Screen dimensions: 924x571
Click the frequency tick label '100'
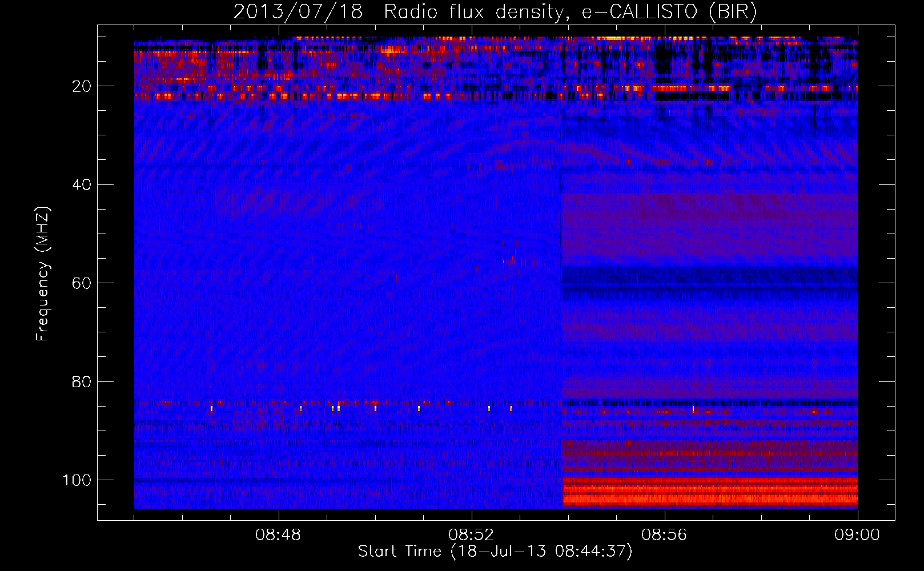[77, 480]
